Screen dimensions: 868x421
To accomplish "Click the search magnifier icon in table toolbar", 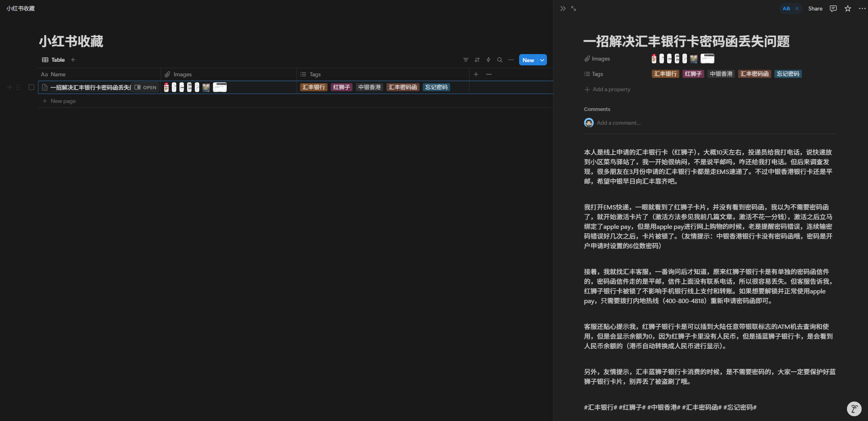I will (x=500, y=60).
